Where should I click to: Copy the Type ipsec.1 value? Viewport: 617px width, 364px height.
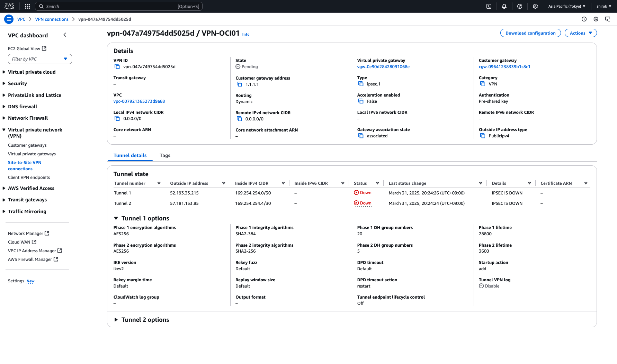pos(361,84)
